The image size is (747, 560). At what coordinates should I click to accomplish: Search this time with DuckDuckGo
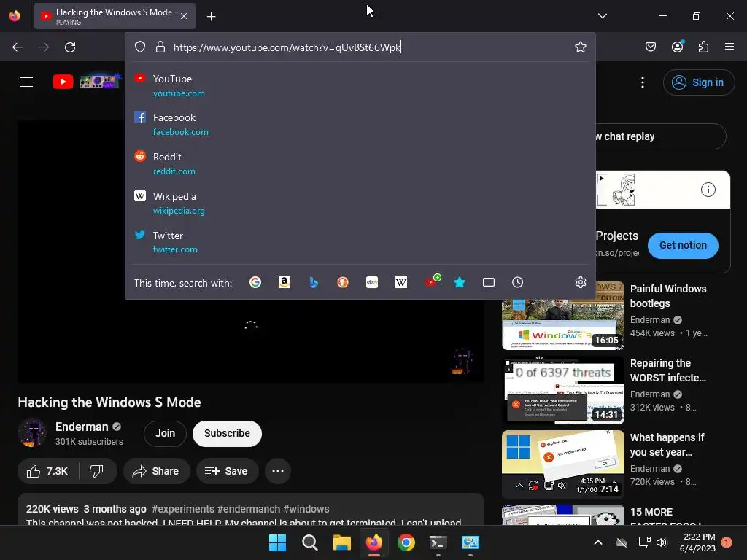pyautogui.click(x=343, y=282)
